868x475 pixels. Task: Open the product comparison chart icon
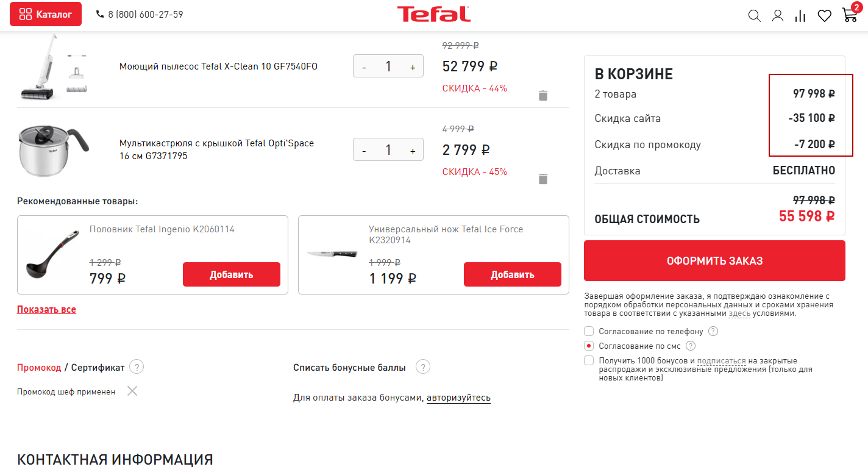[x=800, y=16]
